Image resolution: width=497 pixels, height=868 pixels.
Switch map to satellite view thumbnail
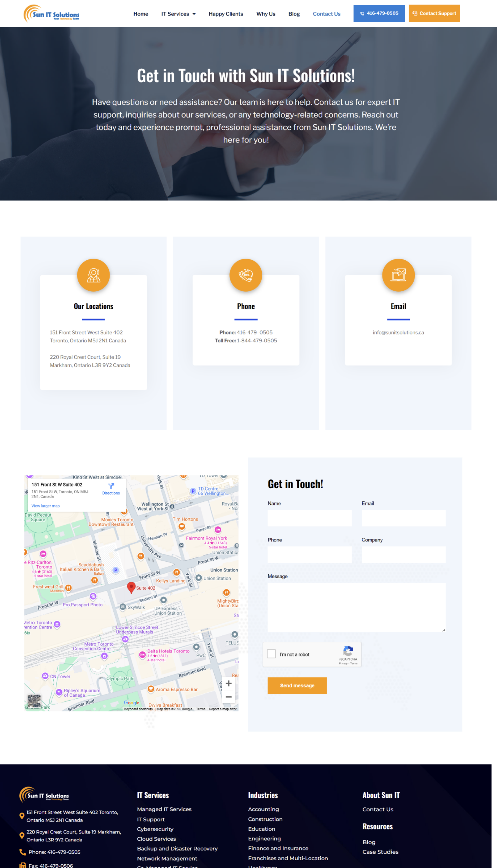[34, 701]
